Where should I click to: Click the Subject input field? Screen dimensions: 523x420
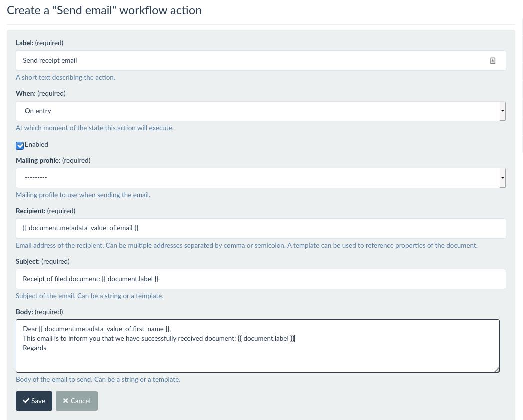(261, 279)
